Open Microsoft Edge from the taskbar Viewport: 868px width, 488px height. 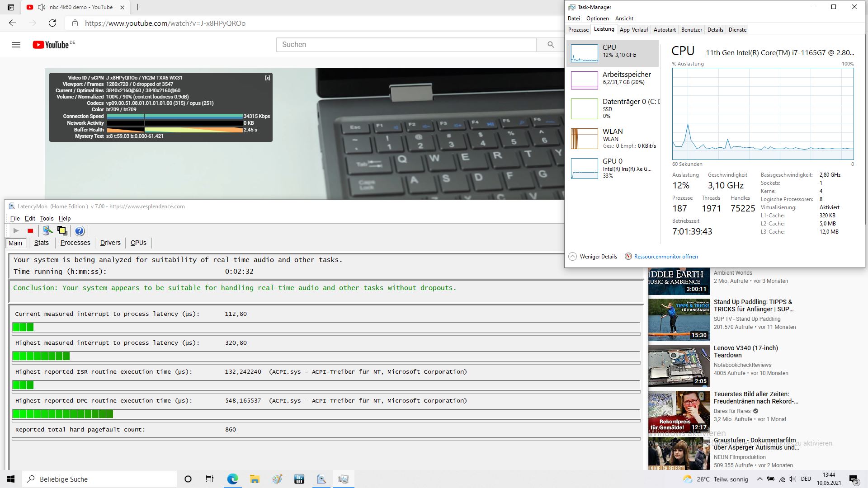point(232,479)
